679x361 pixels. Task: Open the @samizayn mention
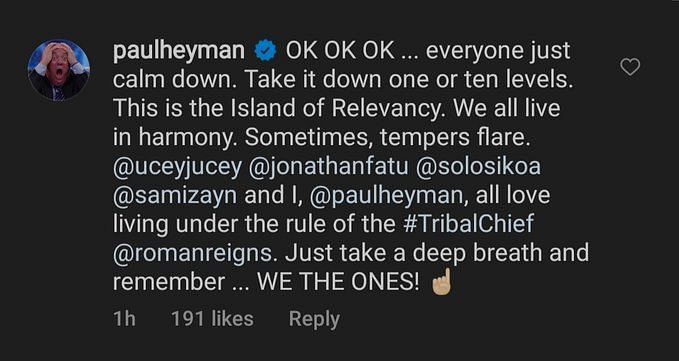click(x=175, y=197)
